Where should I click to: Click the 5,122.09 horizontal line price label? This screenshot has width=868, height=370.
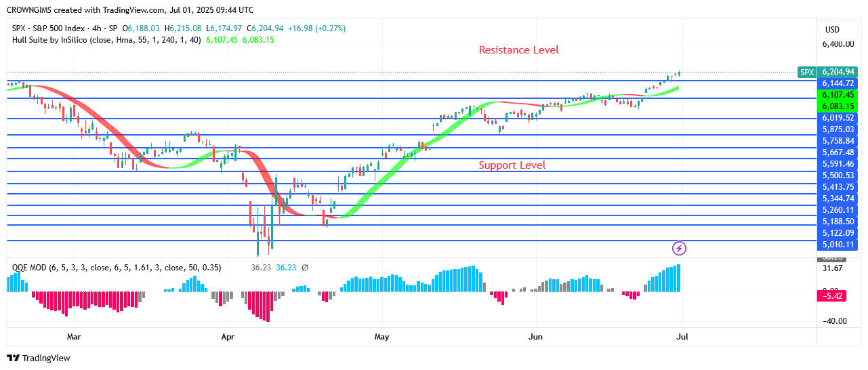(838, 233)
